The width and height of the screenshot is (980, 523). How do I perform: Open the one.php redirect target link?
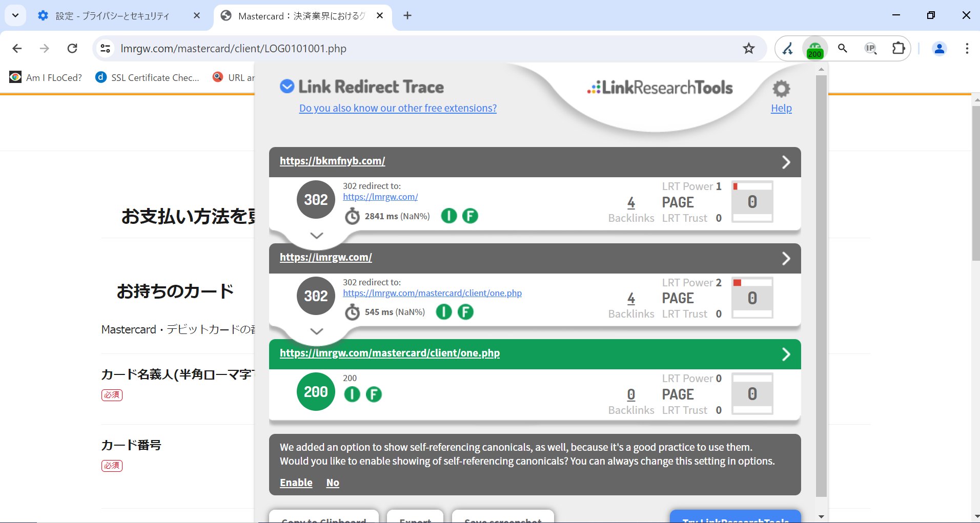pos(432,293)
